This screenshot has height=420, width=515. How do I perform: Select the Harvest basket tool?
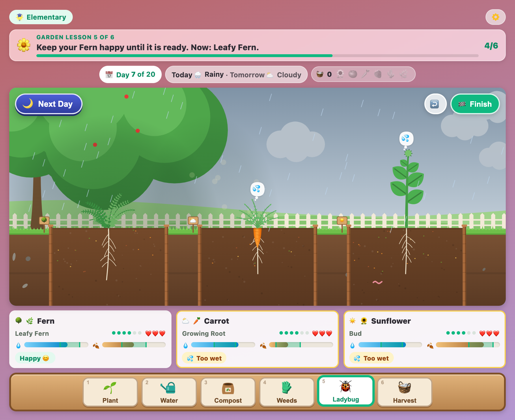point(405,392)
